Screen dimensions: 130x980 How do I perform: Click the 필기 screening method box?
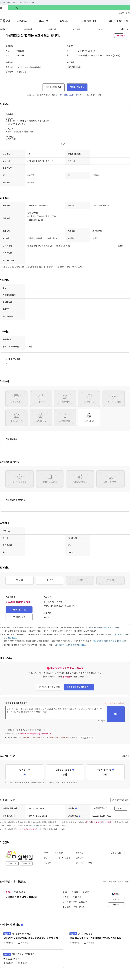pyautogui.click(x=80, y=580)
